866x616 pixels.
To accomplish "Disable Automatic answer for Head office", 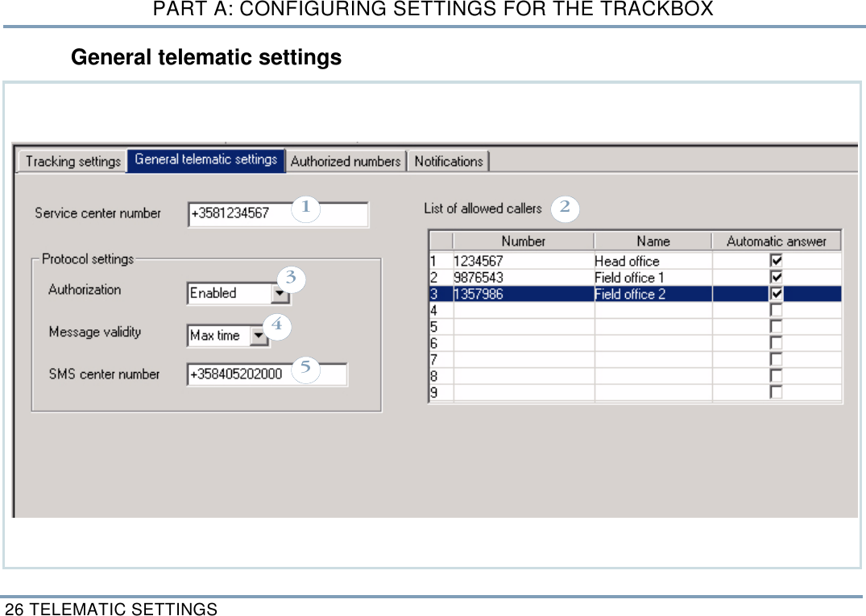I will (774, 260).
